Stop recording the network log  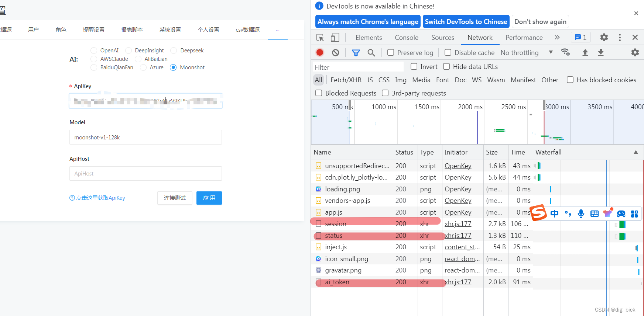[320, 53]
